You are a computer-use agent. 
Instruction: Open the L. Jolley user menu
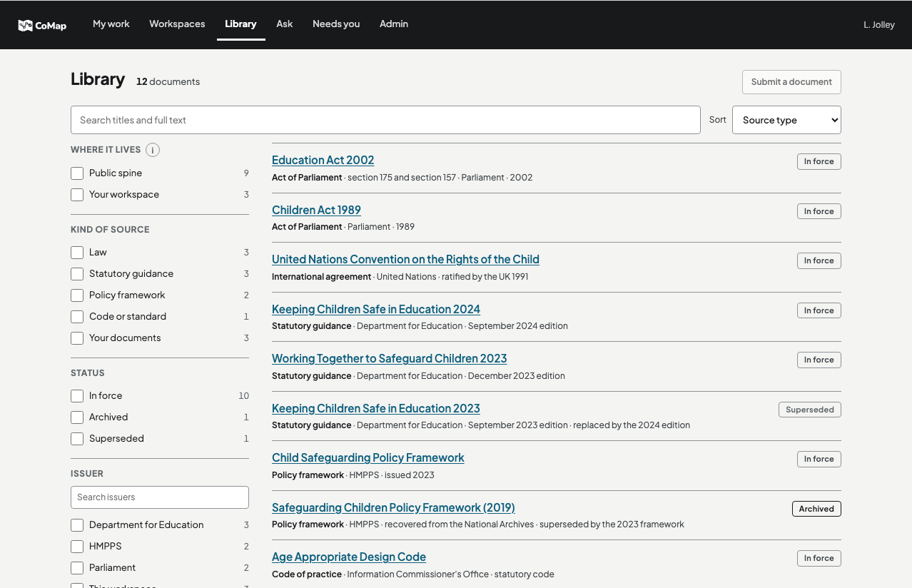[879, 24]
